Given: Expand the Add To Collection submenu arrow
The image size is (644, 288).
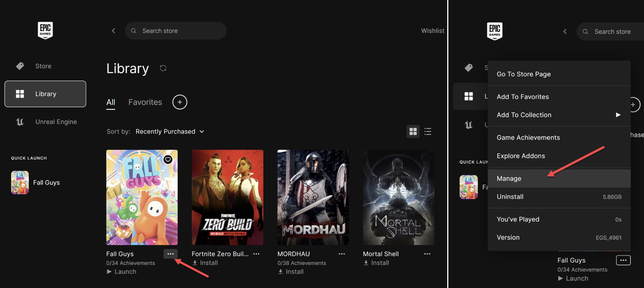Looking at the screenshot, I should point(618,115).
